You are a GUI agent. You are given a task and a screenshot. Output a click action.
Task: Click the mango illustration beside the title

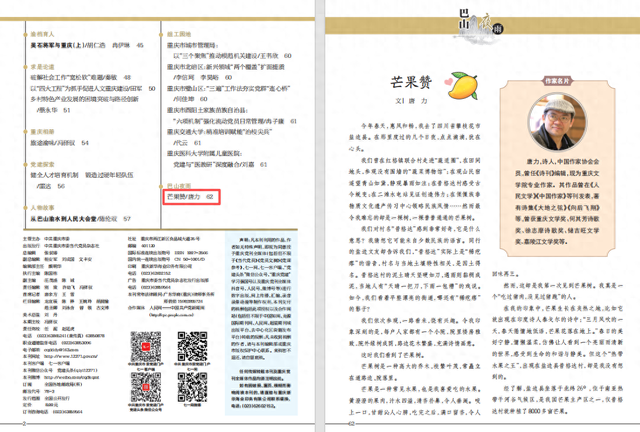pyautogui.click(x=462, y=86)
